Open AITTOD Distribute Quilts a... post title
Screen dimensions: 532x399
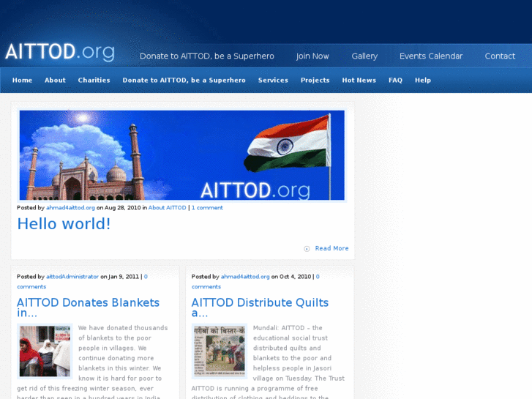tap(260, 307)
